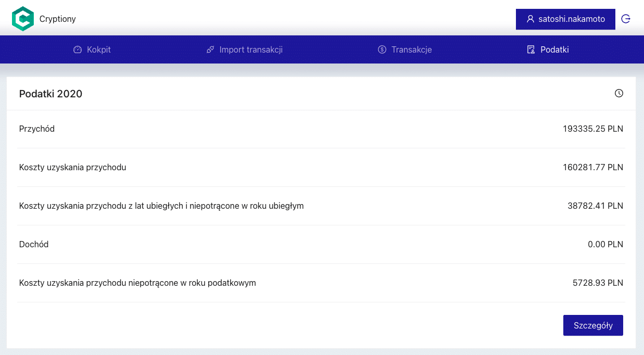This screenshot has height=355, width=644.
Task: Click the Podatki 2020 heading
Action: pyautogui.click(x=50, y=94)
